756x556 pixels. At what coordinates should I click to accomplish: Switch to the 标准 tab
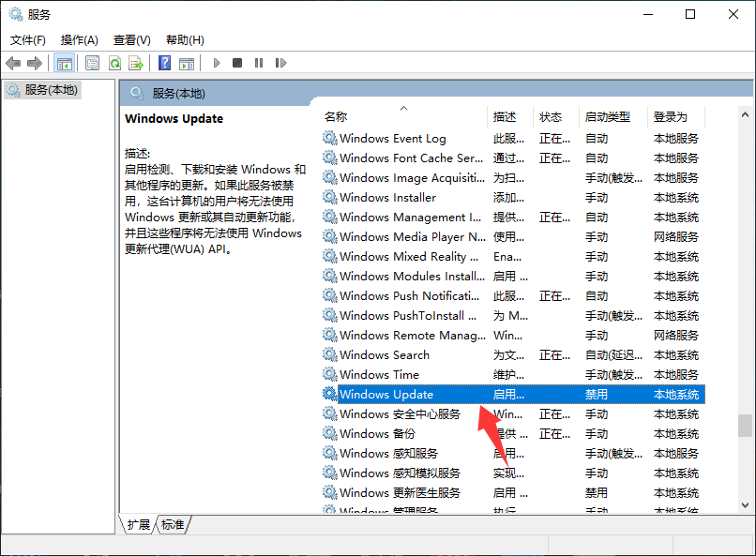(x=173, y=524)
